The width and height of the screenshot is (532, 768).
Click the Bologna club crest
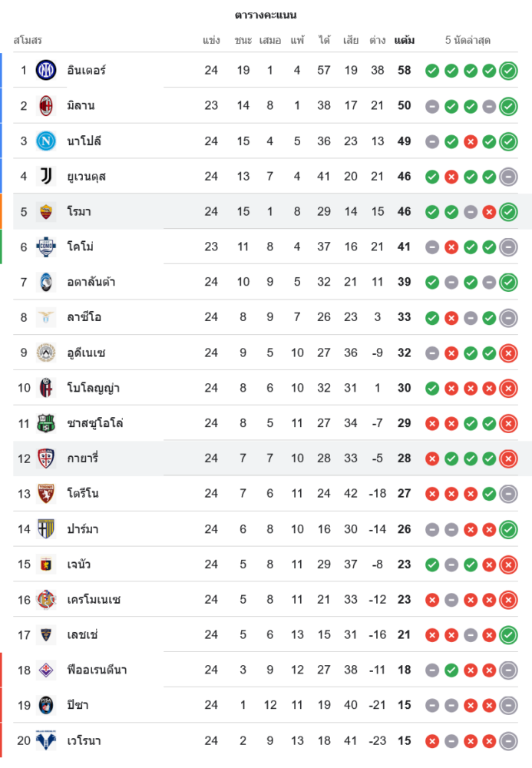tap(46, 388)
